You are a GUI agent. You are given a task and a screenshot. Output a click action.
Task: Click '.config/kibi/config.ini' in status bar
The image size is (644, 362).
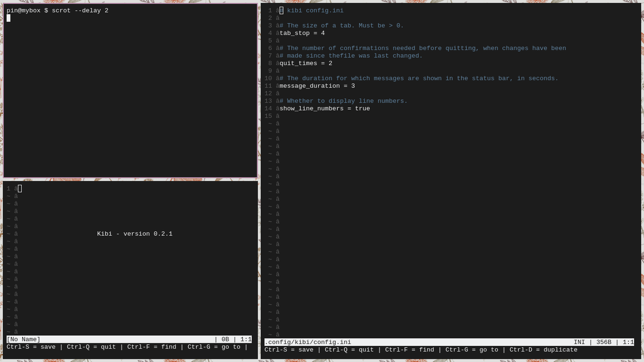pyautogui.click(x=308, y=342)
